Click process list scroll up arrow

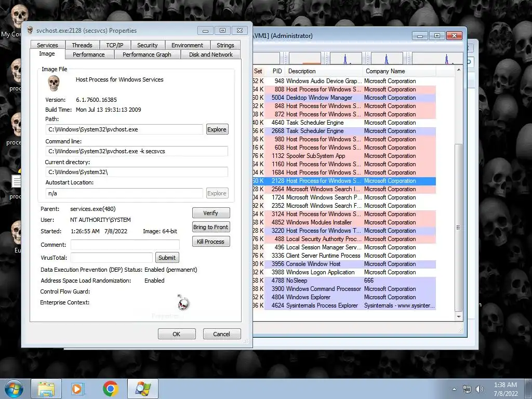(458, 70)
